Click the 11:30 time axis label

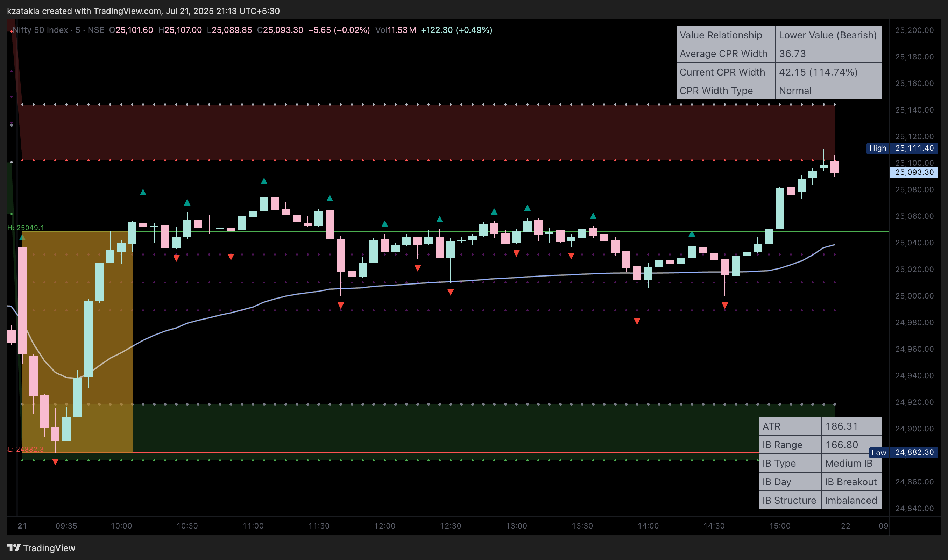click(x=319, y=526)
